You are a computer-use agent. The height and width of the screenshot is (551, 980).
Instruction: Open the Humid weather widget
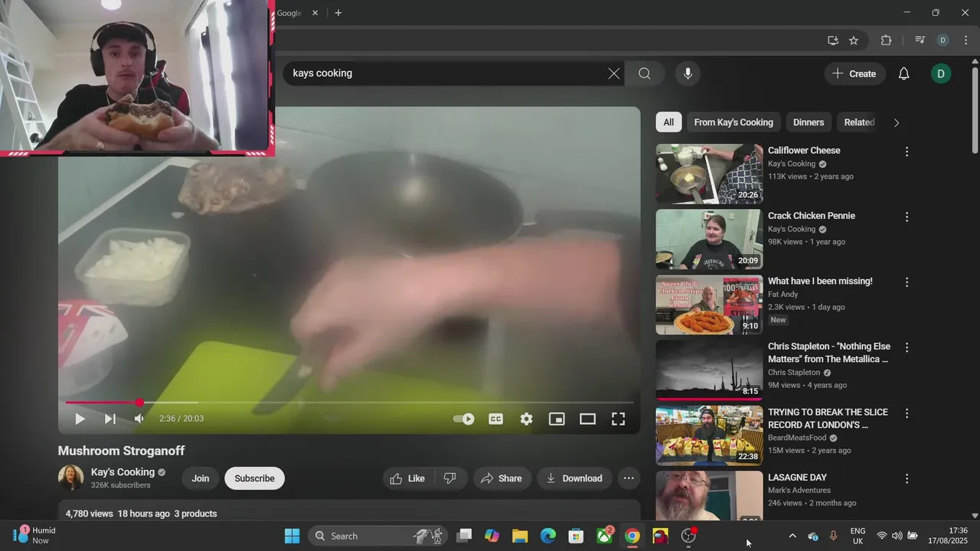coord(35,535)
